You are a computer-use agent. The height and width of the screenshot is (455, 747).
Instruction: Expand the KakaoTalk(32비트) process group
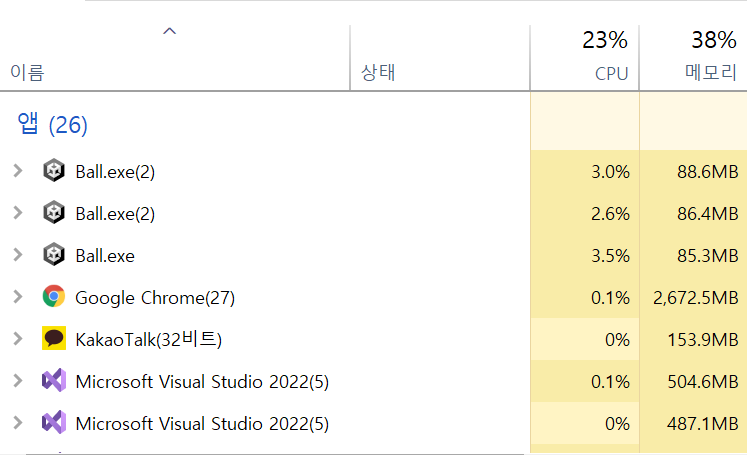tap(18, 338)
